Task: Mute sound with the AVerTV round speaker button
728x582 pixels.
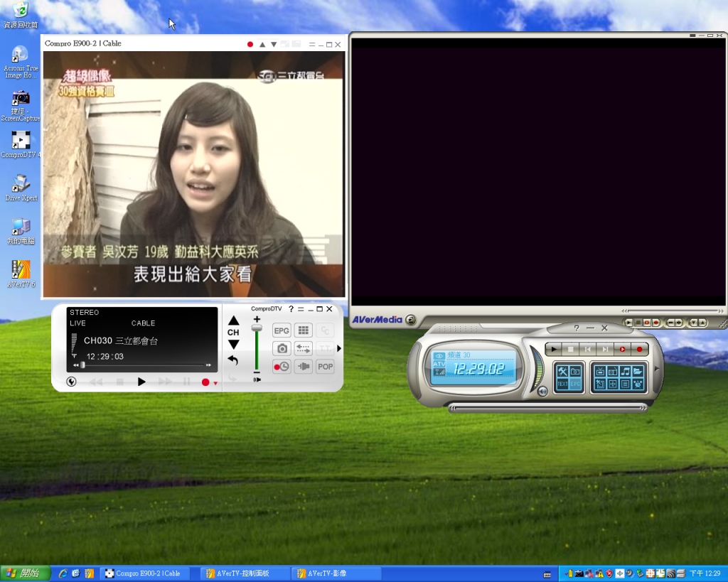Action: pos(542,392)
